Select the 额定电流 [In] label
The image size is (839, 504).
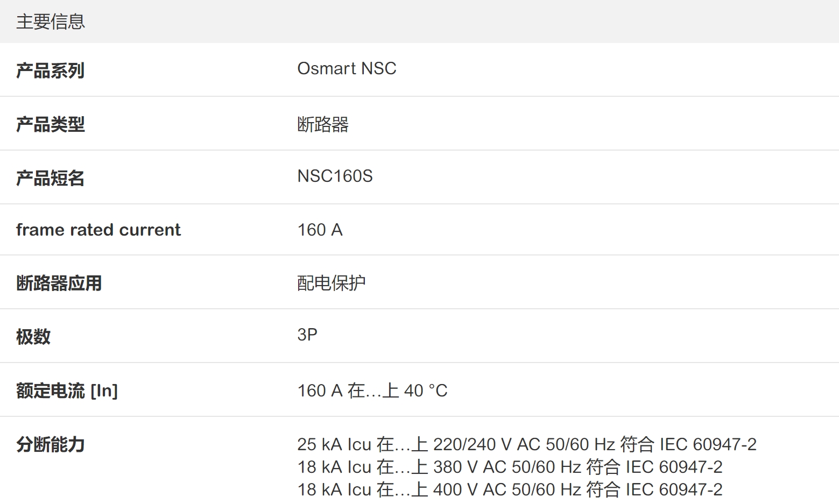click(67, 391)
